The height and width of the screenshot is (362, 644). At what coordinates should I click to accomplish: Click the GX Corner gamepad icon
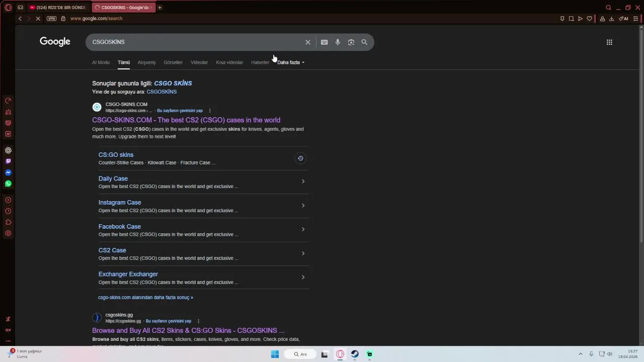[x=20, y=8]
